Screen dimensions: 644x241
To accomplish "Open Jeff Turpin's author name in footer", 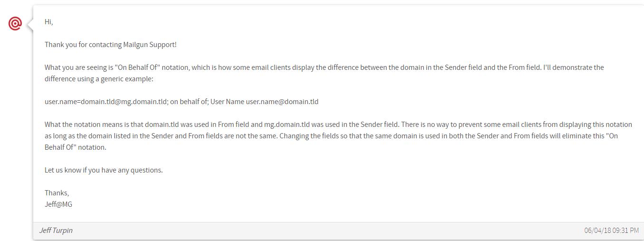I will tap(56, 230).
